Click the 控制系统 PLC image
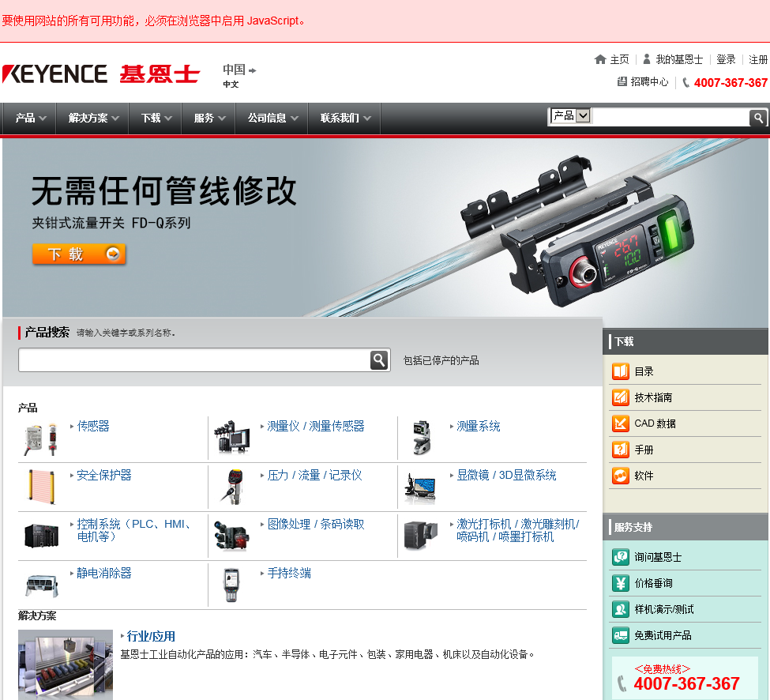Screen dimensions: 770x700 pos(42,536)
